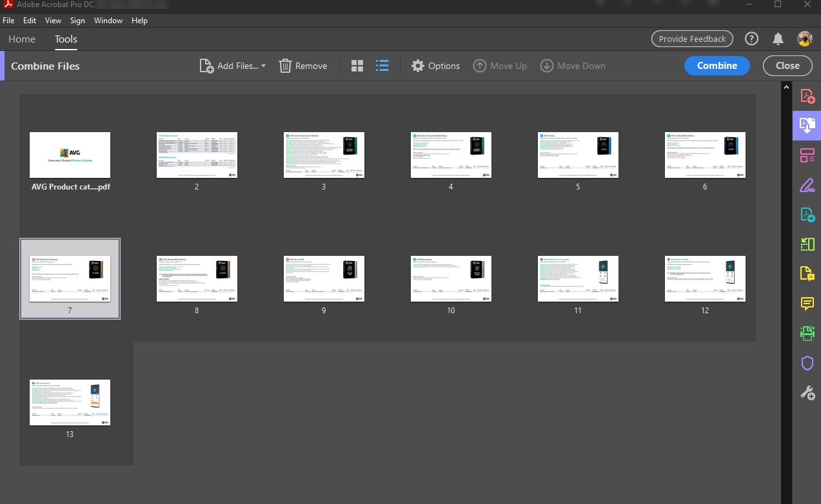Open Create PDF tool in sidebar
Viewport: 821px width, 504px height.
tap(807, 97)
